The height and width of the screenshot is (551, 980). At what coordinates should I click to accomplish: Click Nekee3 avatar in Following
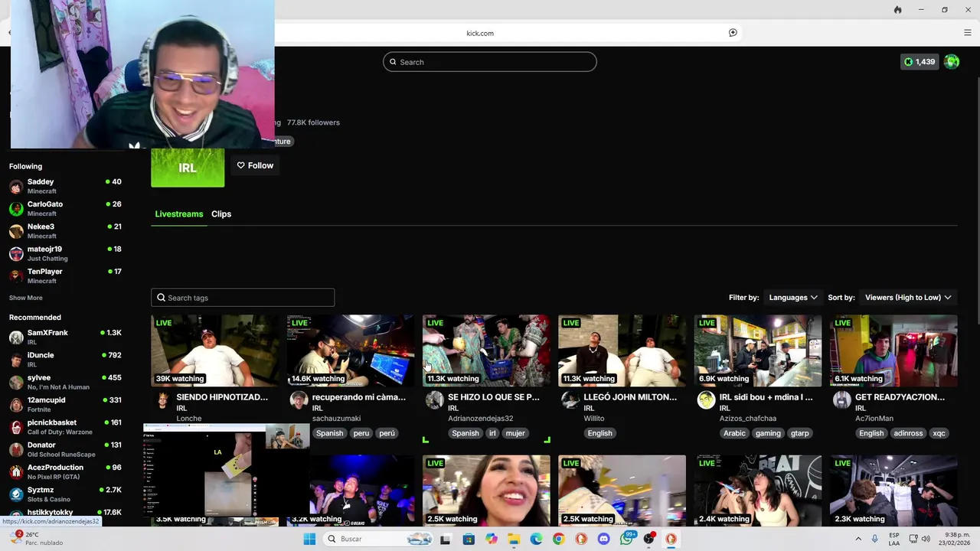[x=16, y=231]
